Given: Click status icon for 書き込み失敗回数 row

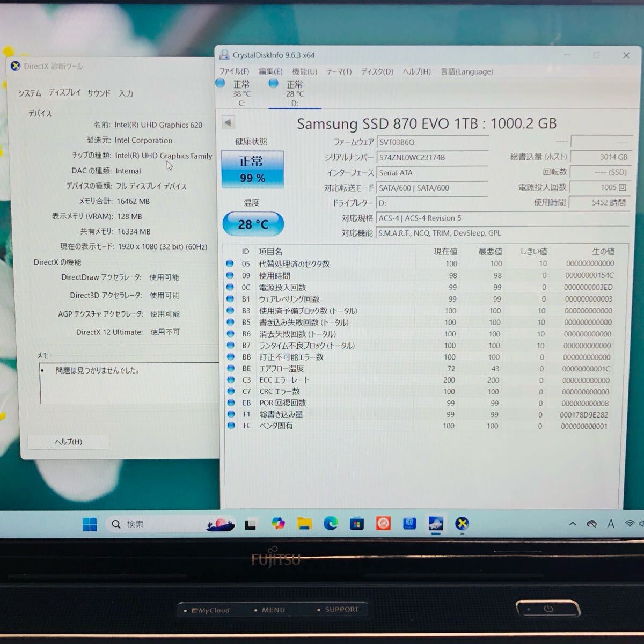Looking at the screenshot, I should [230, 322].
